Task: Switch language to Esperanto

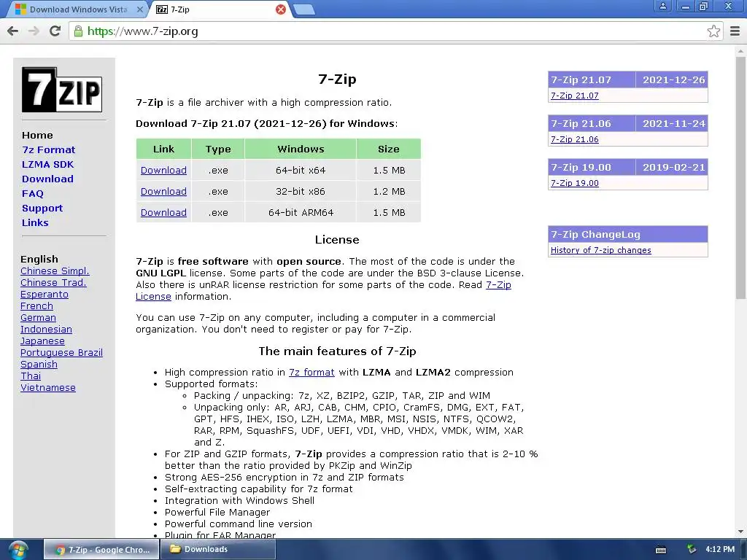Action: tap(44, 295)
